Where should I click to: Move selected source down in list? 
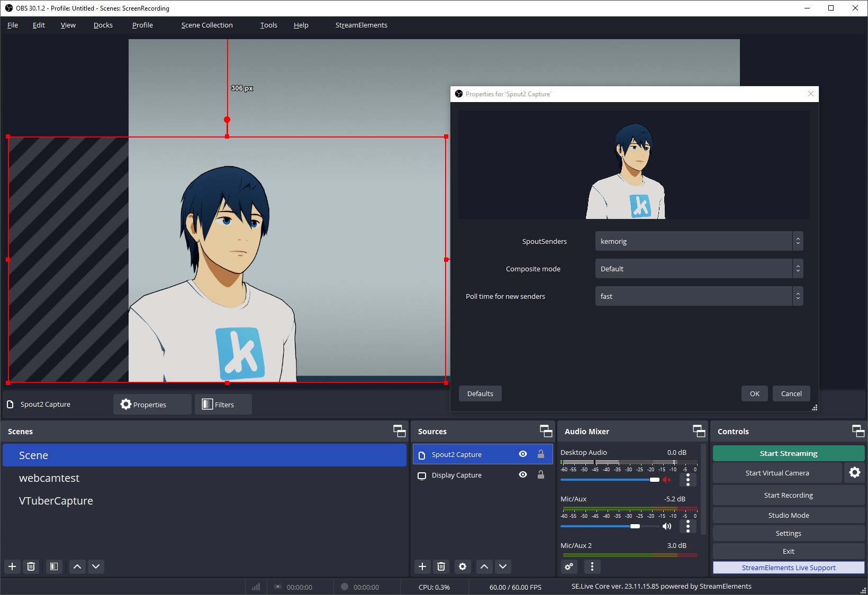(x=503, y=566)
